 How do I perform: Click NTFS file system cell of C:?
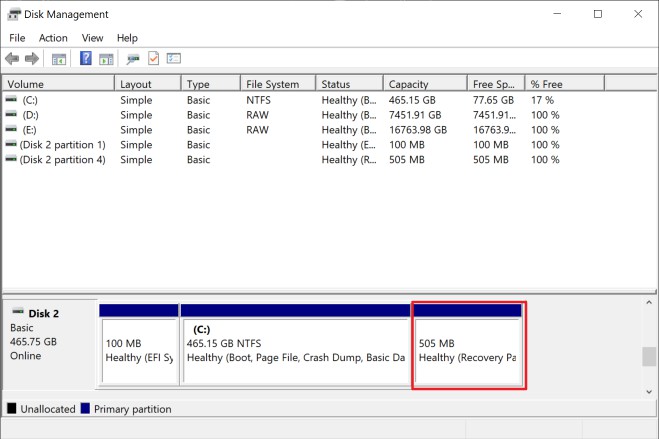coord(258,100)
